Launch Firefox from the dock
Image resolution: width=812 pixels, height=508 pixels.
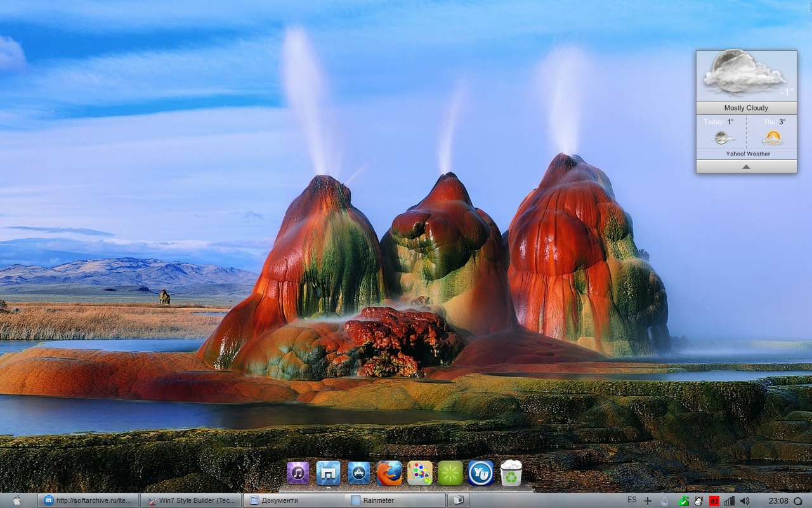point(390,473)
